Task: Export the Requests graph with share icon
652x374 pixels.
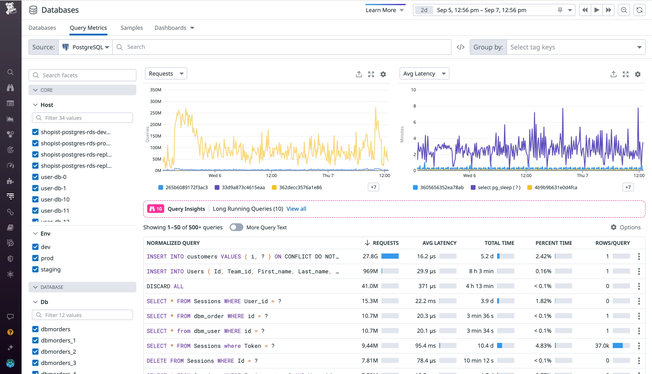Action: click(359, 74)
